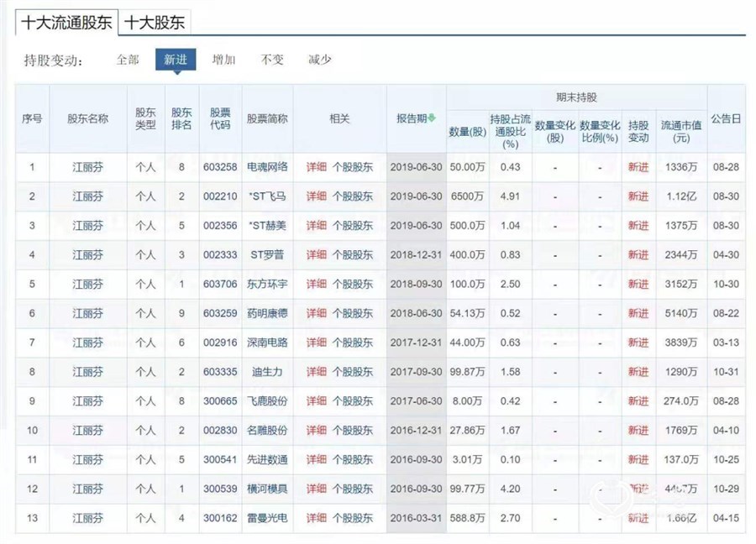Open 个股股东 link for *ST飞马
Viewport: 756px width, 544px height.
[x=353, y=196]
